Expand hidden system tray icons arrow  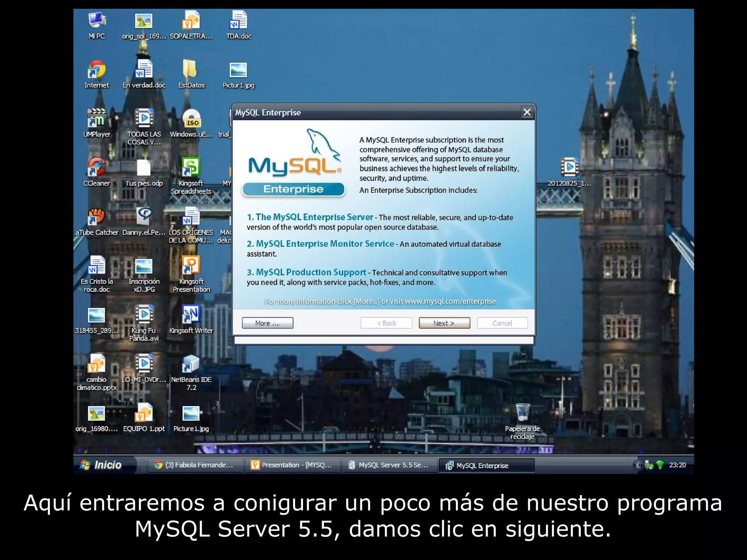638,465
